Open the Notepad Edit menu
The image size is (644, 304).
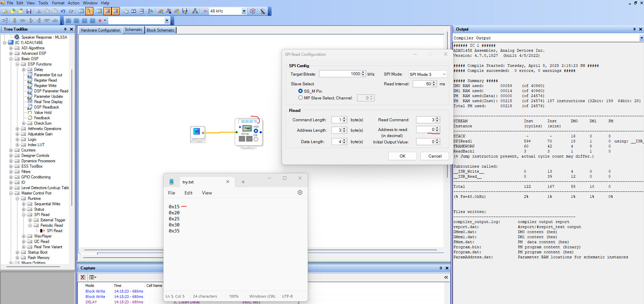coord(188,193)
